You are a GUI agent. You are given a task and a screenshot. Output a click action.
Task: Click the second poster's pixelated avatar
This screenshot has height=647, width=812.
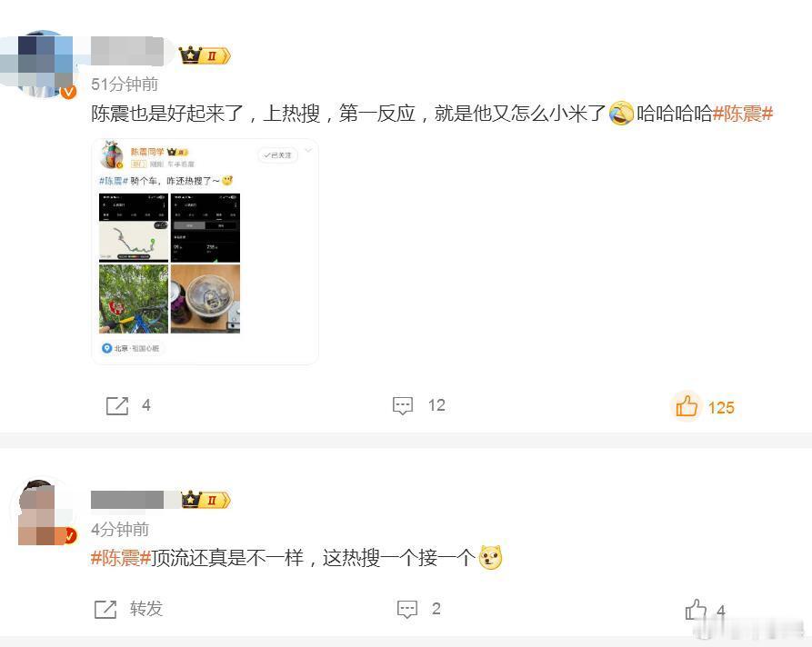pyautogui.click(x=44, y=511)
